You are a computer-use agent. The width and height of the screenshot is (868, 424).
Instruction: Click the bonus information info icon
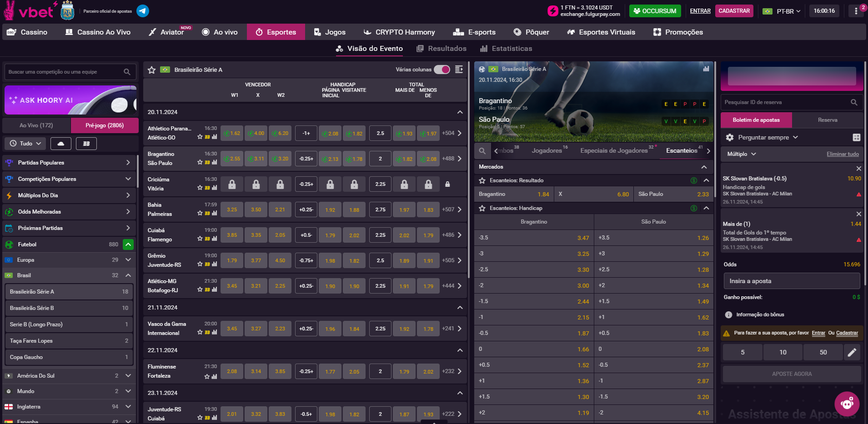pos(728,314)
